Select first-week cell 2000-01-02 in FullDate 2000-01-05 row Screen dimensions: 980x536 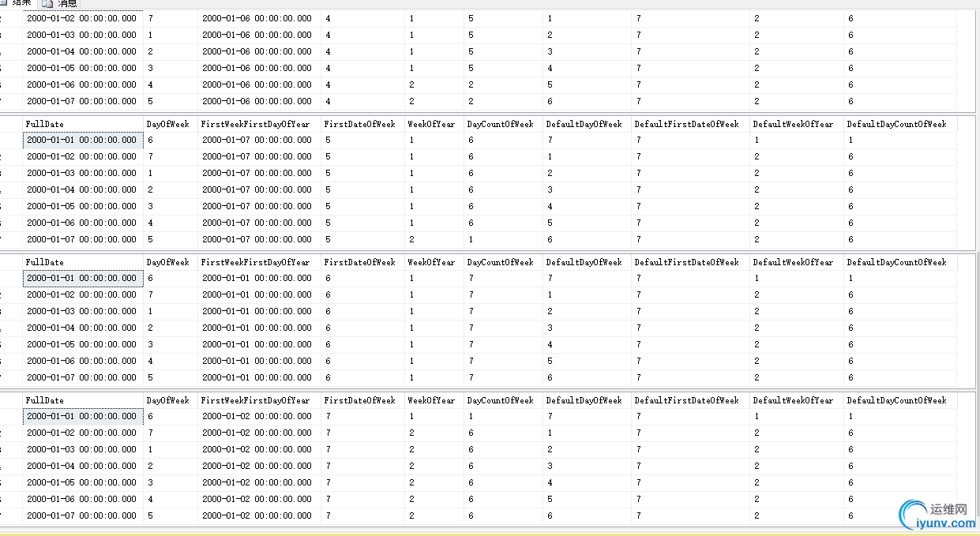point(260,482)
